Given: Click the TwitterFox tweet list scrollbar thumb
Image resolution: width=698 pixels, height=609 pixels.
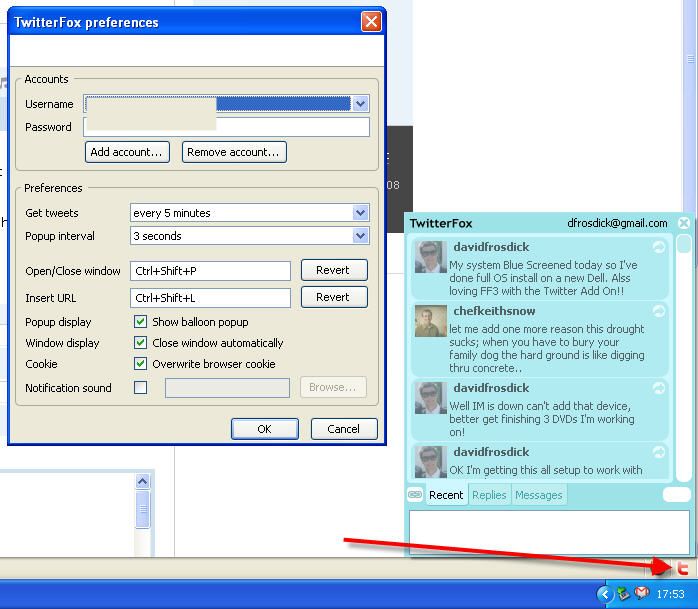Looking at the screenshot, I should pos(683,244).
